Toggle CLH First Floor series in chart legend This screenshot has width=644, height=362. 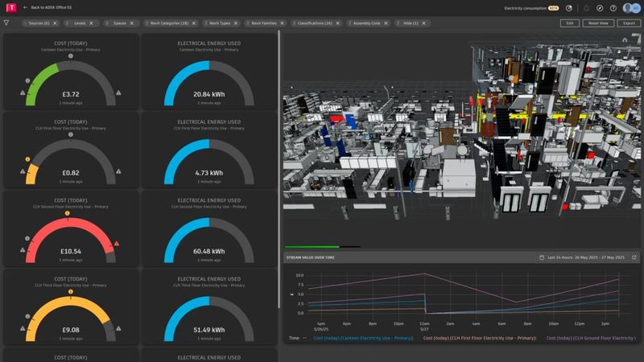click(x=480, y=338)
